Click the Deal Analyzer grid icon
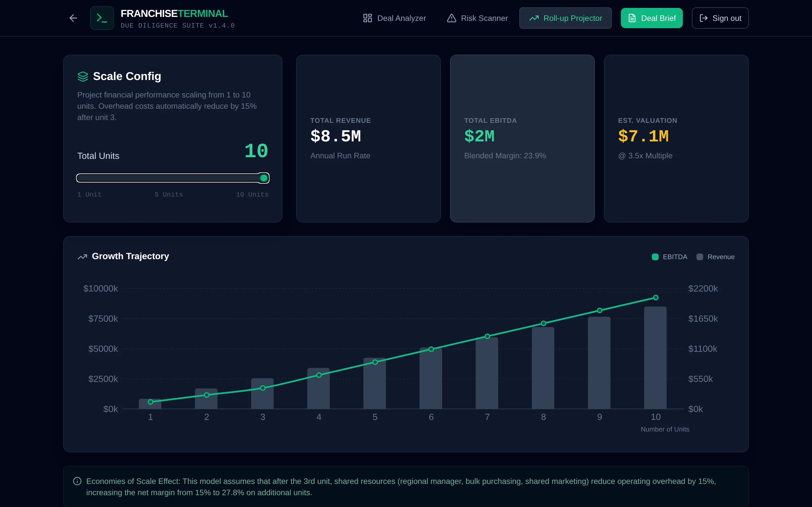 click(x=367, y=18)
